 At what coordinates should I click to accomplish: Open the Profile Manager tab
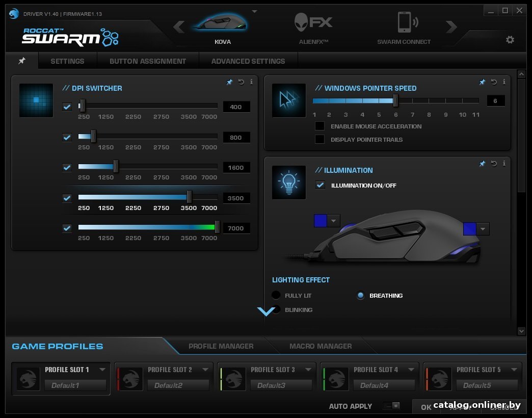point(221,346)
